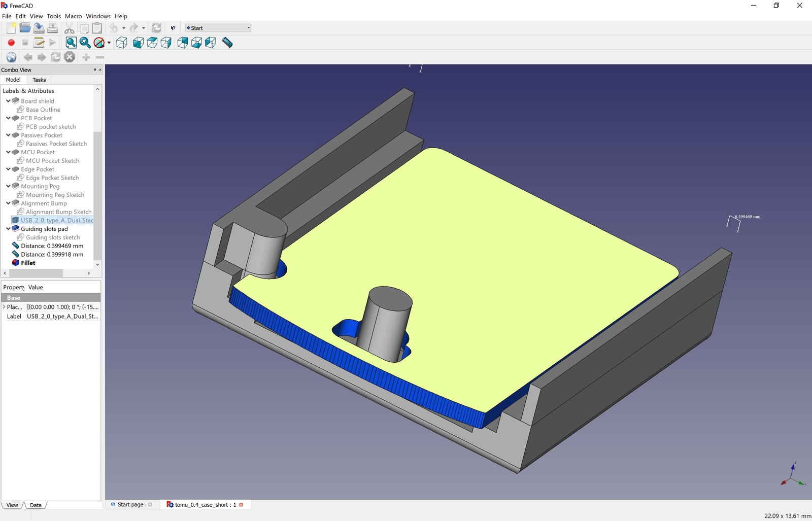Cut the selection with the scissors icon

pyautogui.click(x=70, y=28)
